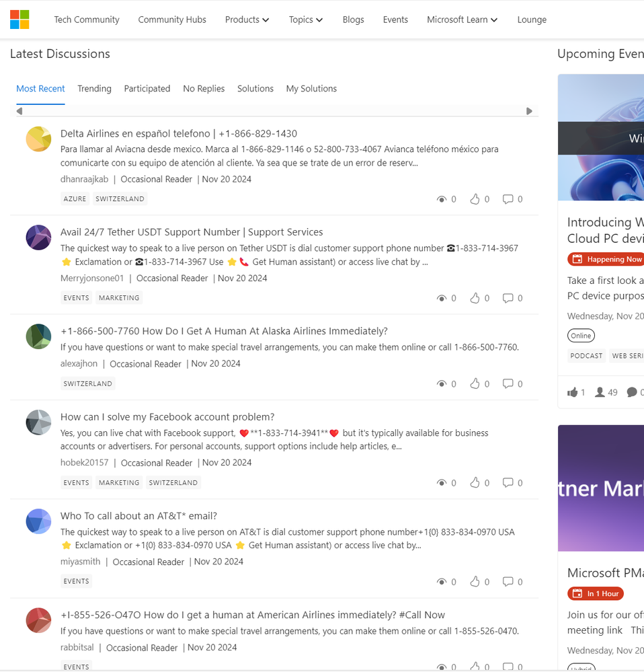644x672 pixels.
Task: Open the Alaska Airlines discussion title
Action: pyautogui.click(x=224, y=331)
